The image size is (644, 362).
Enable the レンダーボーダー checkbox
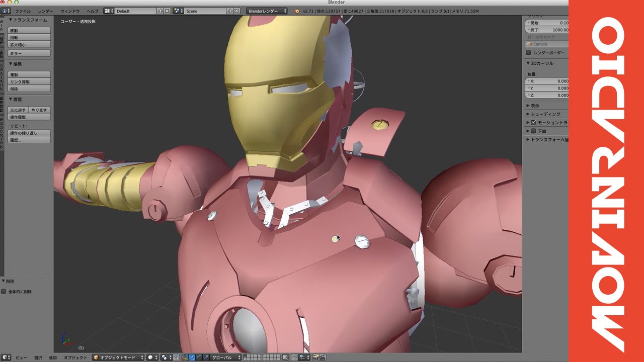click(x=528, y=52)
